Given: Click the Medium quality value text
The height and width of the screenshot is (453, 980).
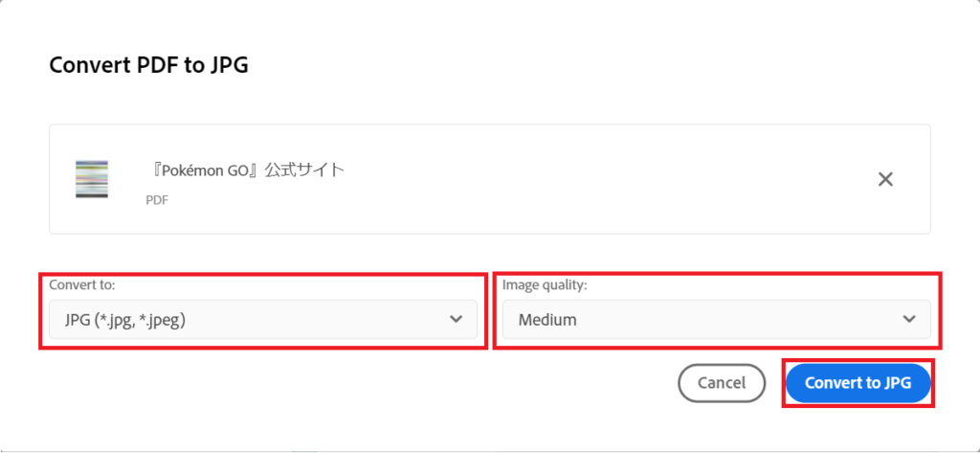Looking at the screenshot, I should 547,320.
